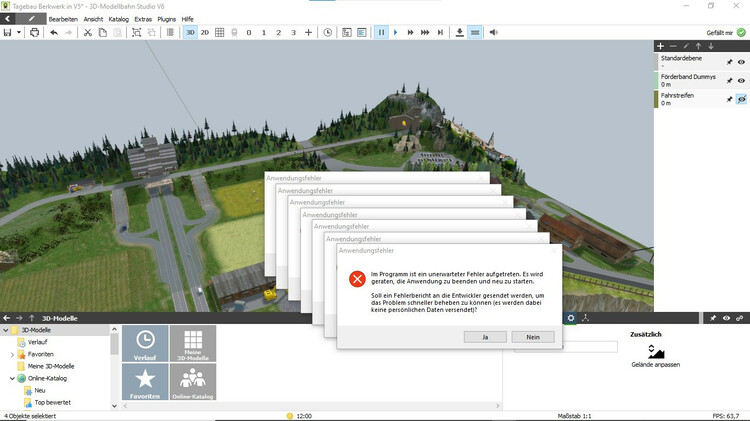Screen dimensions: 750x421
Task: Open the Favoriten tile
Action: tap(145, 382)
